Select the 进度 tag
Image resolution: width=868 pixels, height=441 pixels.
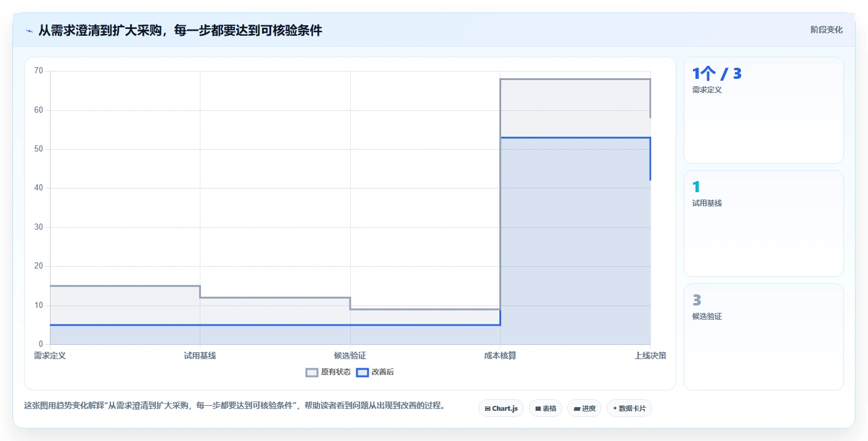click(584, 408)
